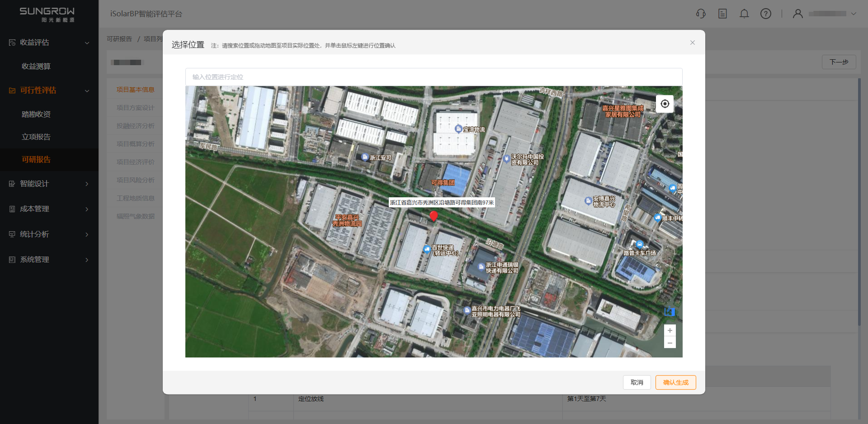Click the 可研报告 breadcrumb link
Viewport: 868px width, 424px height.
point(119,39)
